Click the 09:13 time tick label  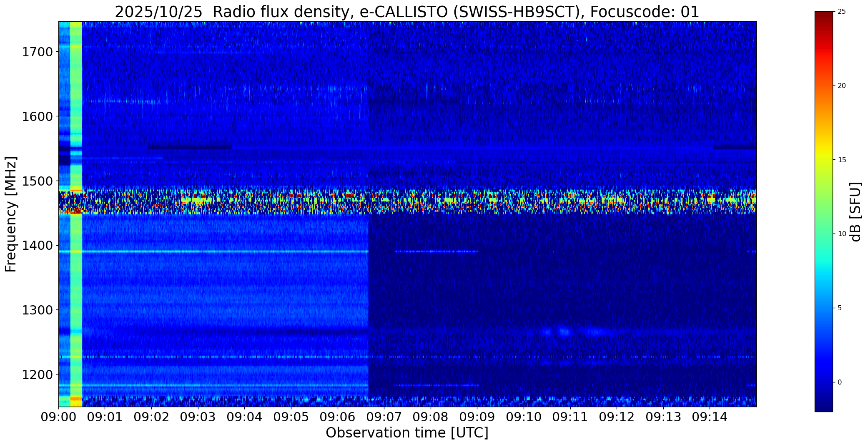[663, 417]
